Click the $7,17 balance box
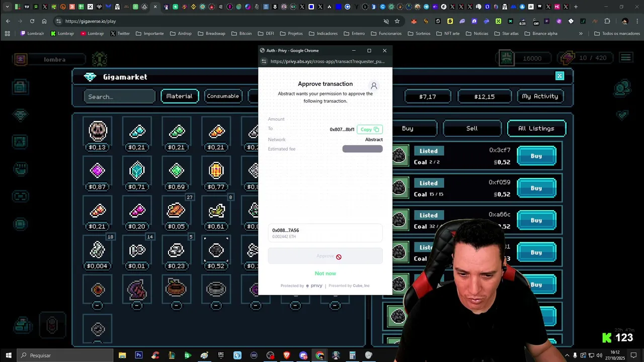Screen dimensions: 644x362 pyautogui.click(x=428, y=96)
